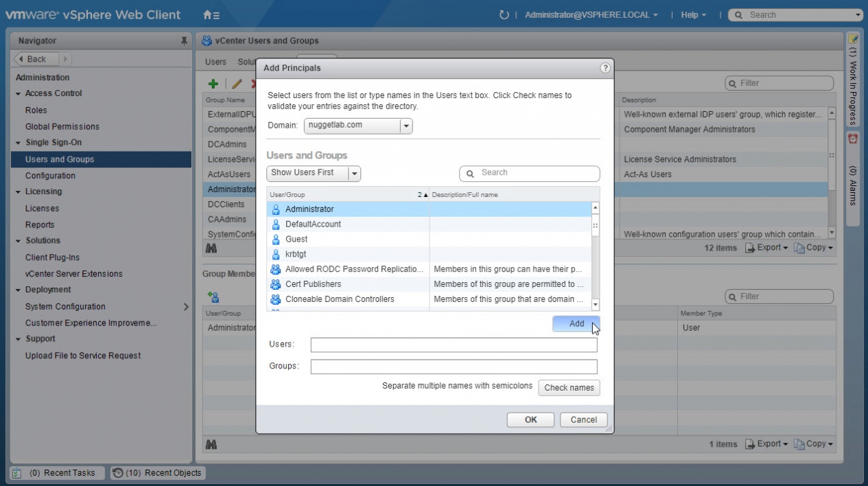Open the Help menu
868x486 pixels.
pyautogui.click(x=693, y=14)
